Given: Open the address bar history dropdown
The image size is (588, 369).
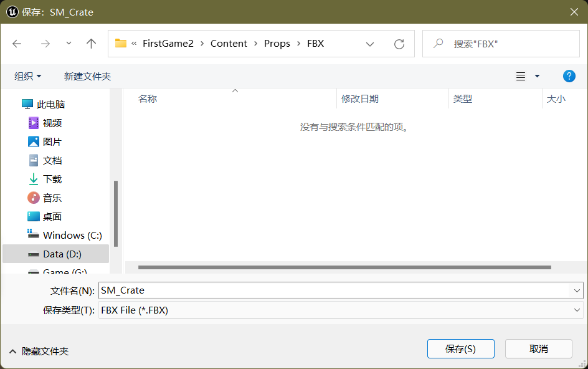Looking at the screenshot, I should [370, 44].
